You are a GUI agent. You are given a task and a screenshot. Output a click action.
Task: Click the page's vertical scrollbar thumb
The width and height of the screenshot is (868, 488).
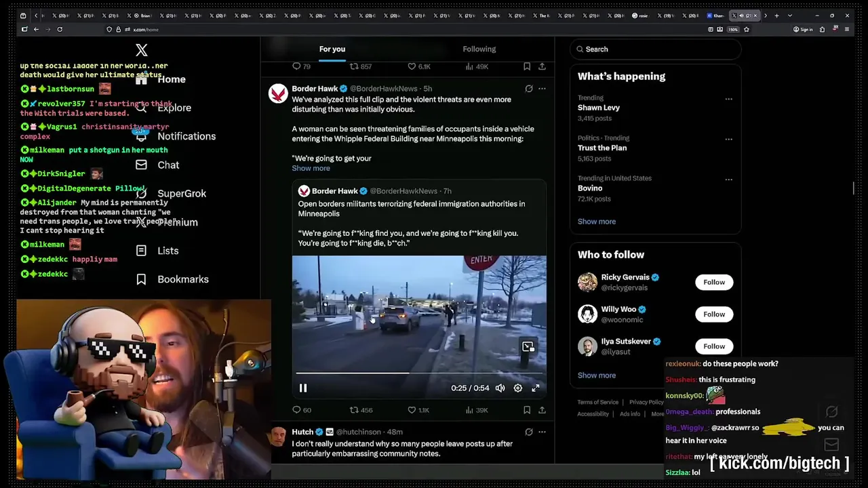click(854, 188)
